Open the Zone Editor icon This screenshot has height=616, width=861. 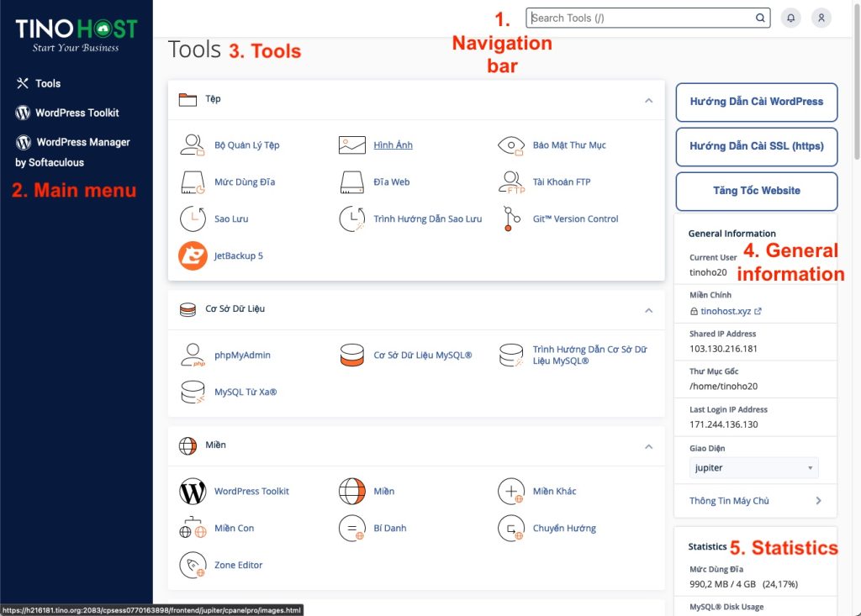(x=193, y=565)
